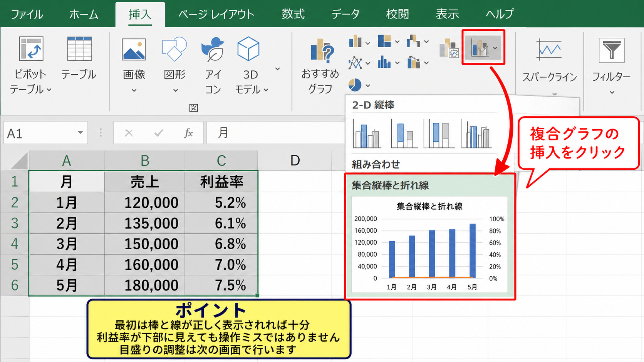644x362 pixels.
Task: Open the ページ レイアウト tab
Action: tap(216, 14)
